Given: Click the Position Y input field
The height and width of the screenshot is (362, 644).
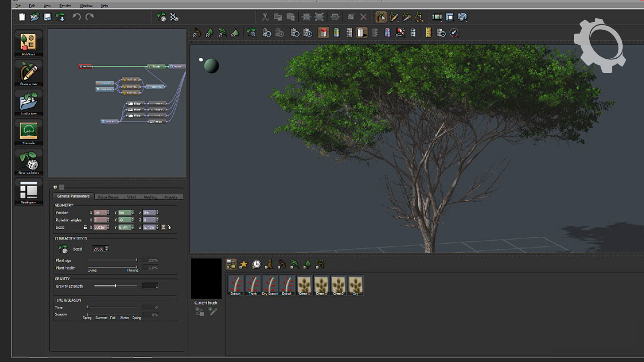Looking at the screenshot, I should pos(124,213).
